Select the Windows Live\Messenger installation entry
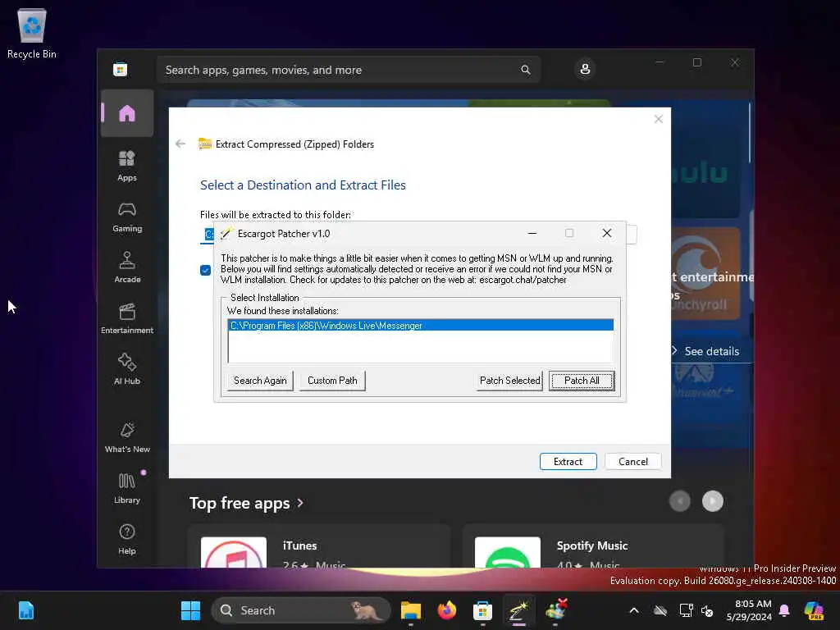The image size is (840, 630). click(421, 325)
